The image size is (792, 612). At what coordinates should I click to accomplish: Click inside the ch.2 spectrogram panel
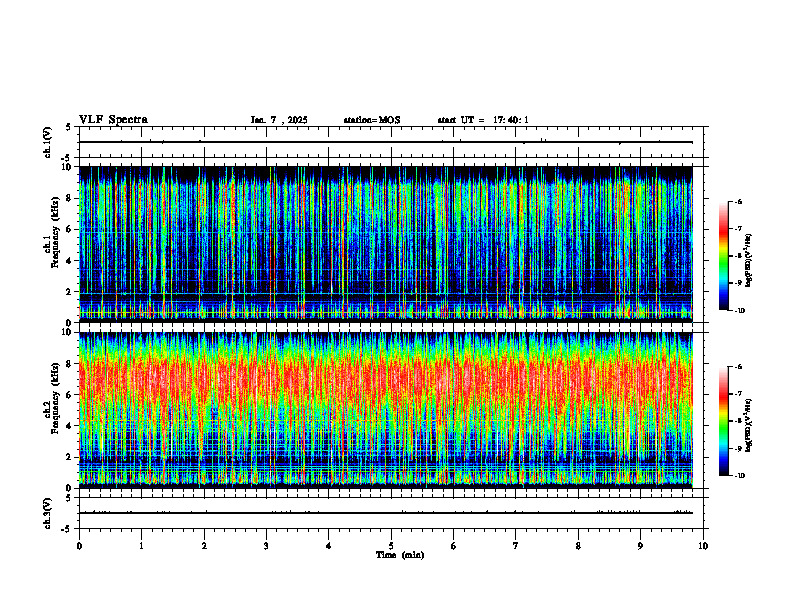386,410
